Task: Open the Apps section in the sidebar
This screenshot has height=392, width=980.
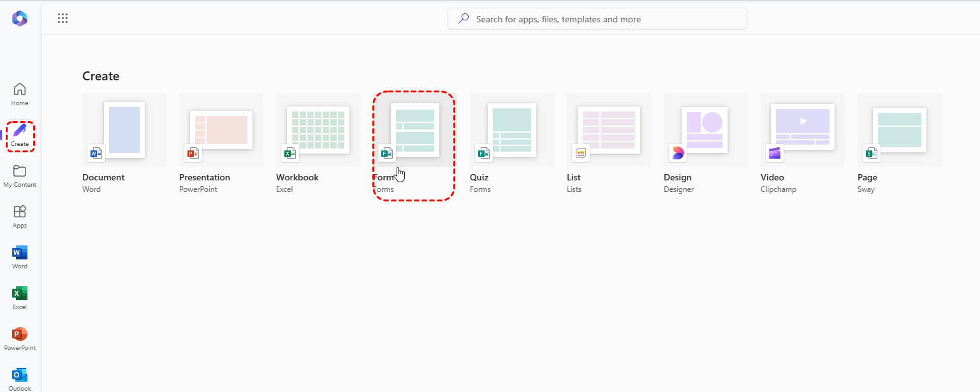Action: [20, 217]
